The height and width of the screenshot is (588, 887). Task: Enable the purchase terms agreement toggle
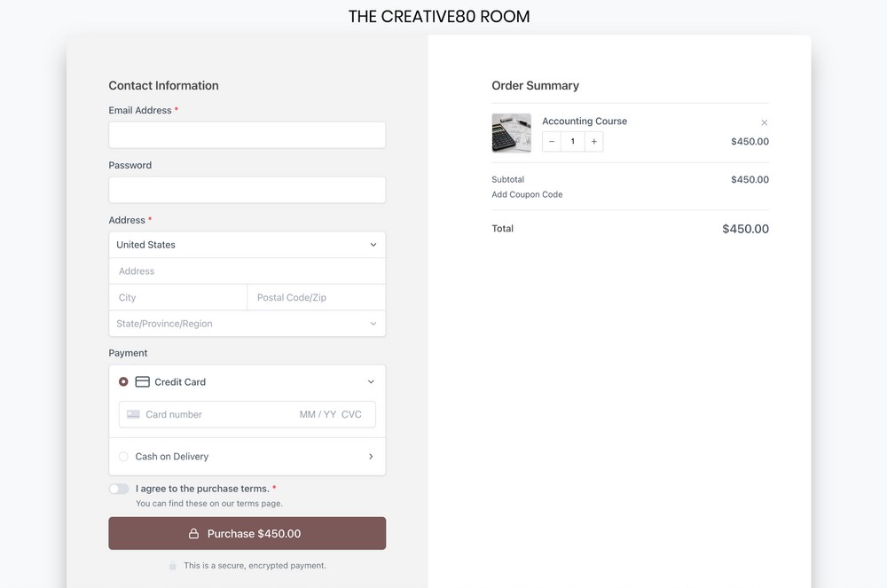118,489
